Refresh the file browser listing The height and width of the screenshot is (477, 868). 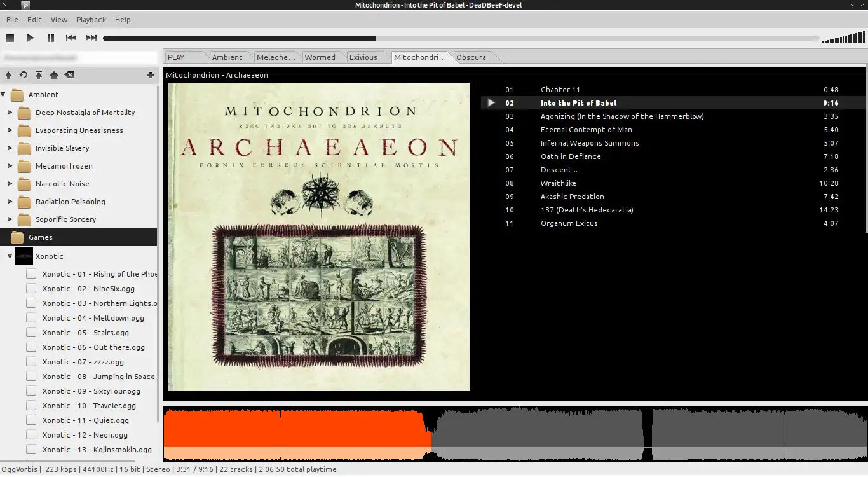pyautogui.click(x=24, y=75)
